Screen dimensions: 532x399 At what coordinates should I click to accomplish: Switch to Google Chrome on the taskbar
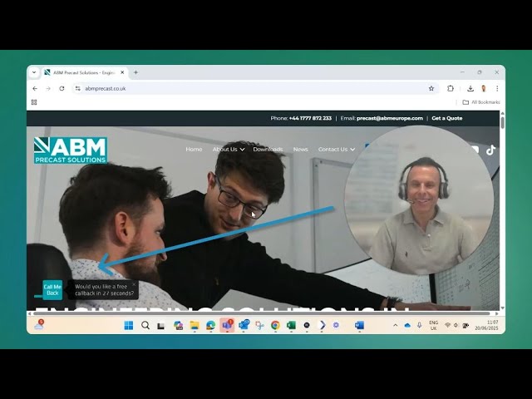[275, 325]
